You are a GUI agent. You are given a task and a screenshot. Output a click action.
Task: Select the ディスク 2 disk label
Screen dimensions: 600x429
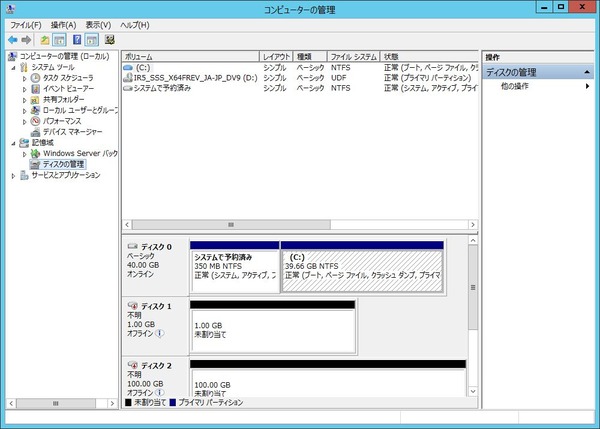click(156, 365)
